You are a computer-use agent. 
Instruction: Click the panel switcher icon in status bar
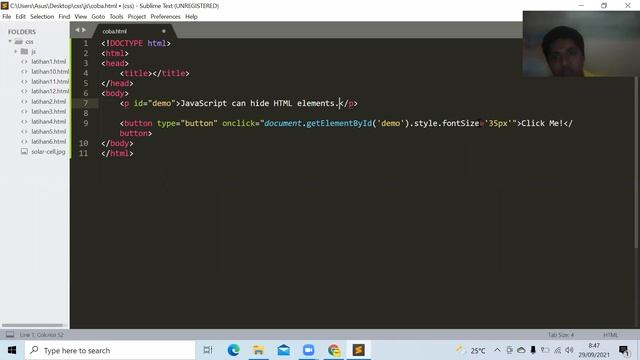click(x=10, y=335)
